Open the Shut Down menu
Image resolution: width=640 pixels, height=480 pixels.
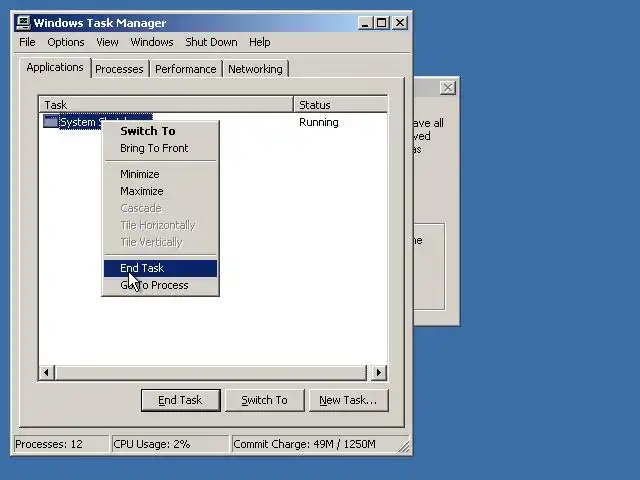pos(211,42)
